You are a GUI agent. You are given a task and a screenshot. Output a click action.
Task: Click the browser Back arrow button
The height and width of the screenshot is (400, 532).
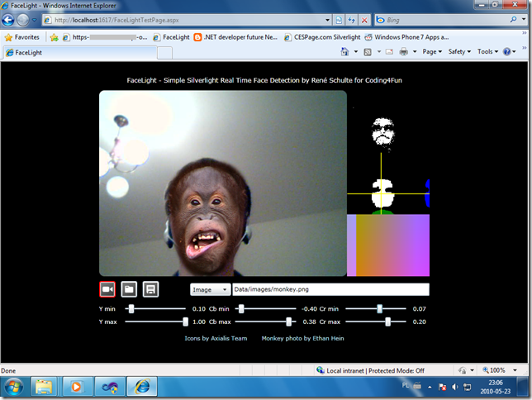(x=10, y=19)
